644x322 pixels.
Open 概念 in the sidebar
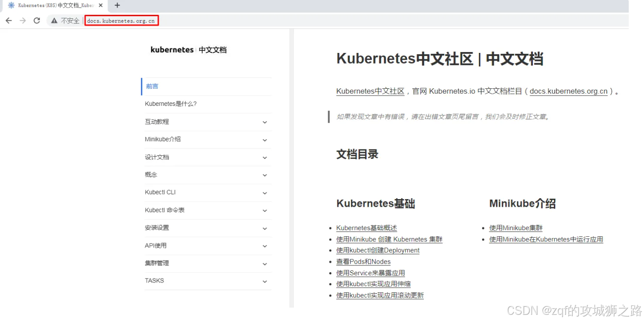(x=151, y=174)
